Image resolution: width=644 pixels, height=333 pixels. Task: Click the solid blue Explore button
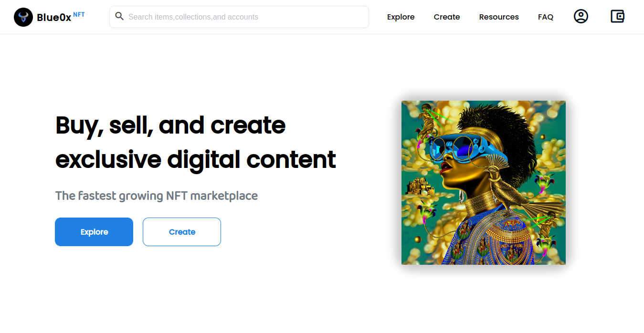[x=94, y=232]
